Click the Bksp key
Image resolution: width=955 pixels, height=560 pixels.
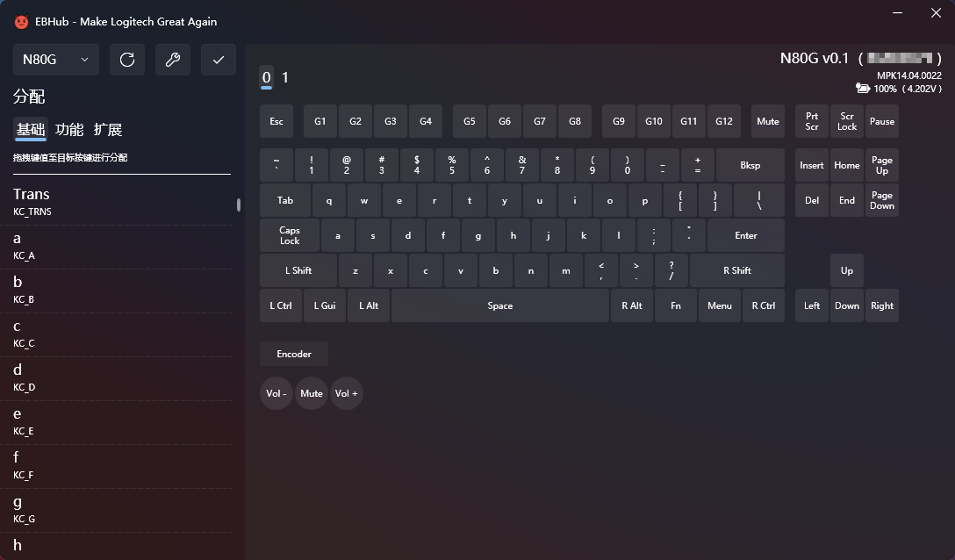coord(750,165)
